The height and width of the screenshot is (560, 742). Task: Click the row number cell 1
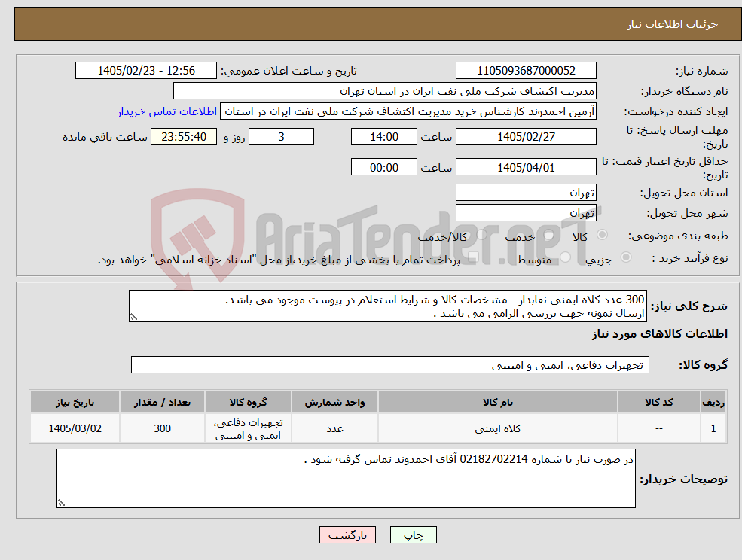click(713, 428)
